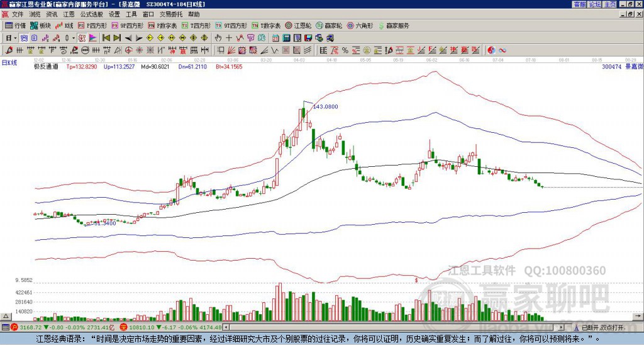Viewport: 644px width, 345px height.
Task: Open the 公式选股 menu
Action: pyautogui.click(x=92, y=14)
